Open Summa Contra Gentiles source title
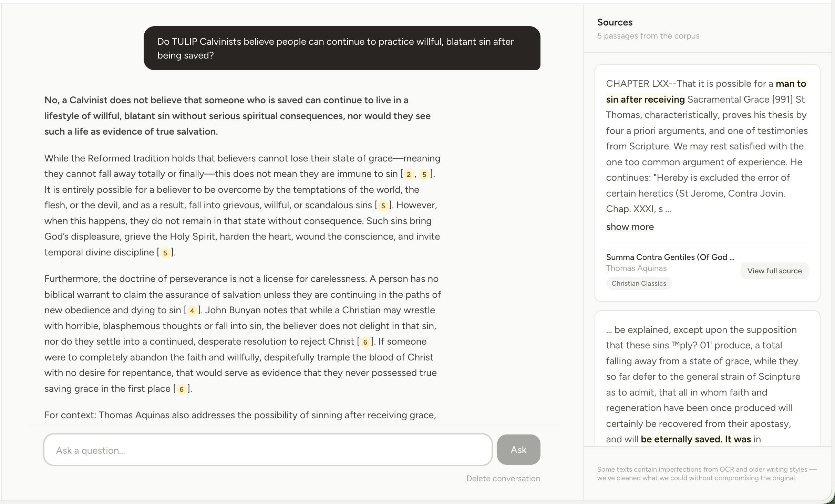 click(670, 257)
